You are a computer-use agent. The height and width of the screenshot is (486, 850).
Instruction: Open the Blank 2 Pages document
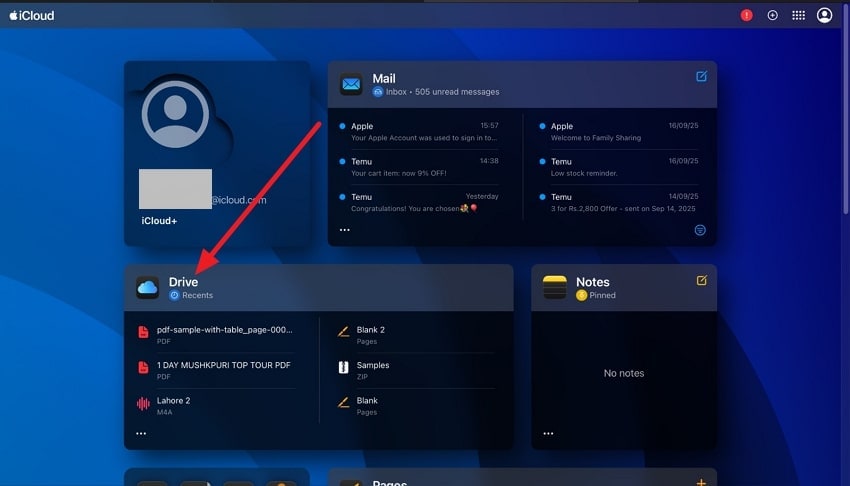point(416,335)
